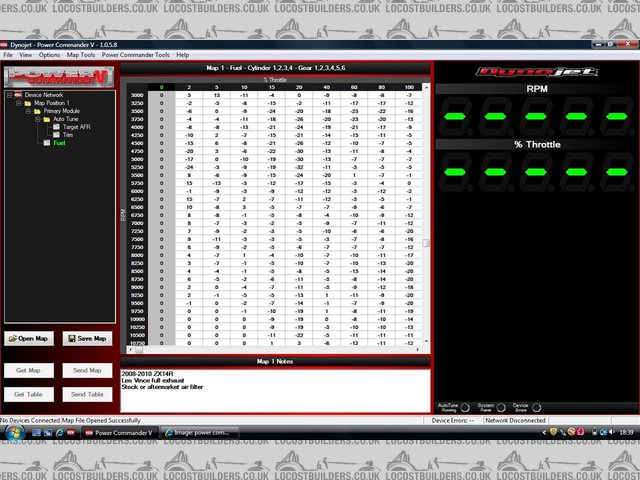
Task: Click the Device Errors indicator light
Action: click(537, 407)
